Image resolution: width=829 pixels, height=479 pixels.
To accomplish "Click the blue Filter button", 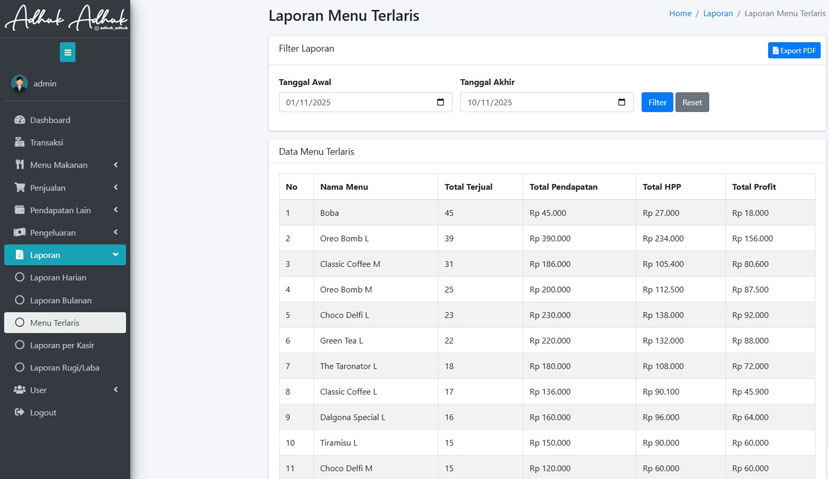I will click(x=656, y=102).
